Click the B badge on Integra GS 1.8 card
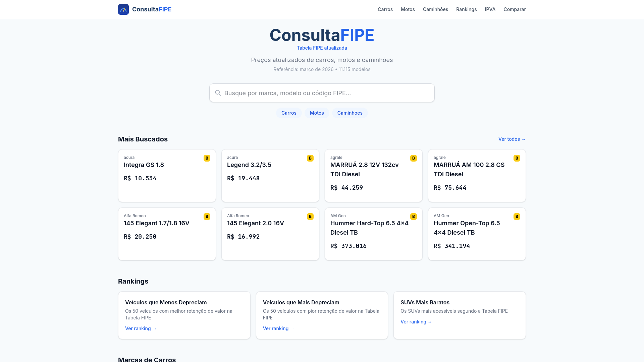This screenshot has height=362, width=644. pyautogui.click(x=207, y=158)
